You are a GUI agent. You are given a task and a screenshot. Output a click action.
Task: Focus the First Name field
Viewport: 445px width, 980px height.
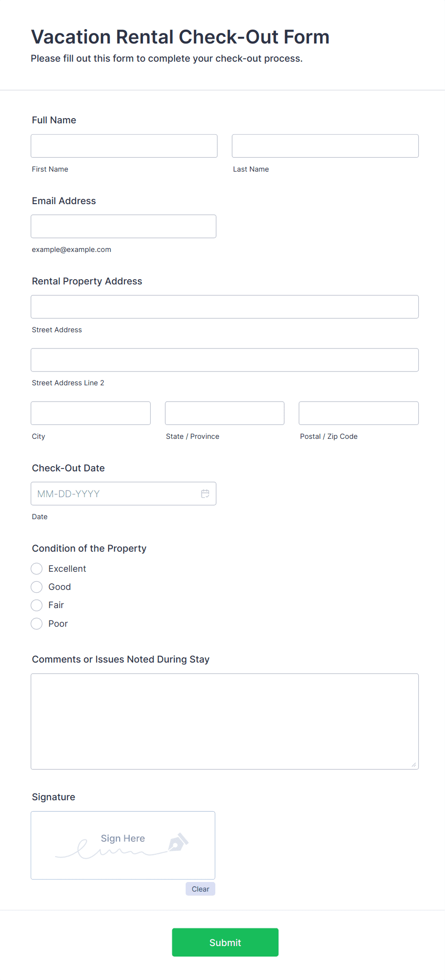click(124, 146)
